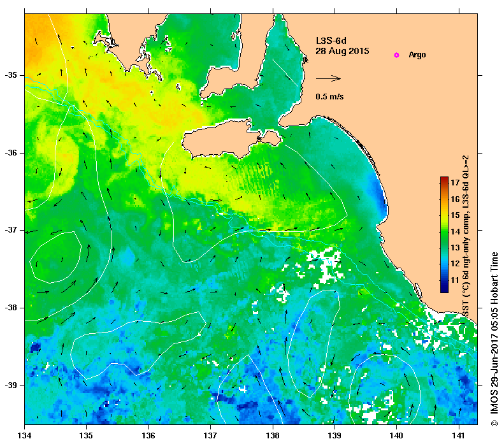
Task: Click the 0.5 m/s reference arrow
Action: 328,78
